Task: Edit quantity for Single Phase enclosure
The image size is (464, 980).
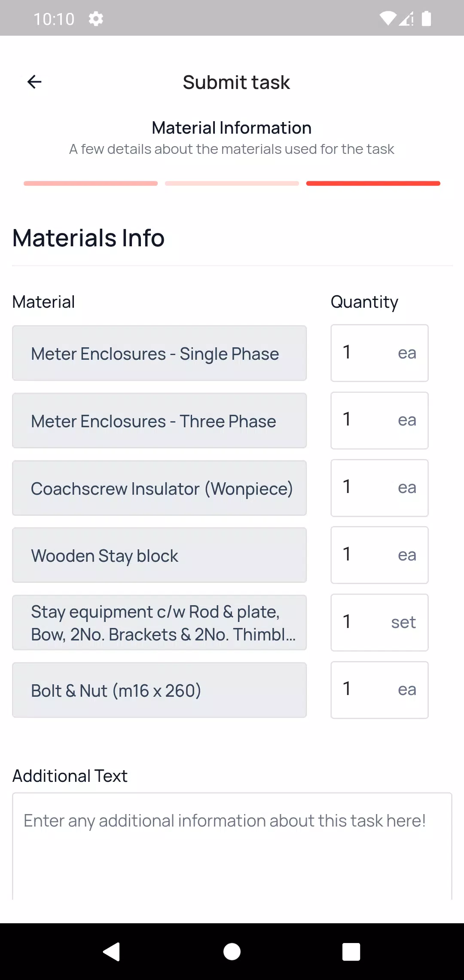Action: click(379, 353)
